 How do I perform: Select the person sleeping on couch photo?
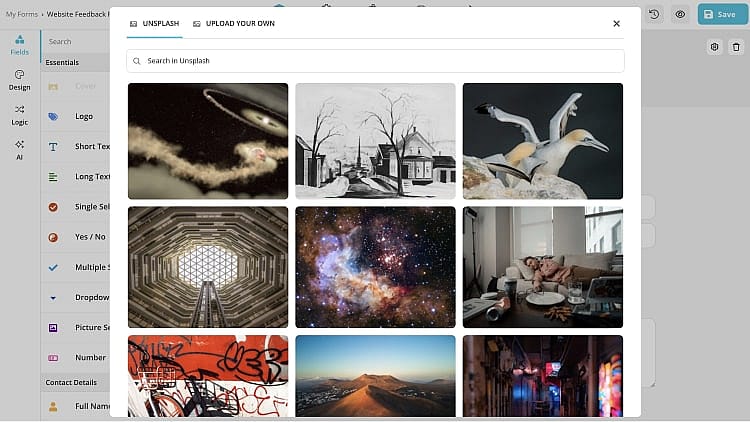coord(543,267)
